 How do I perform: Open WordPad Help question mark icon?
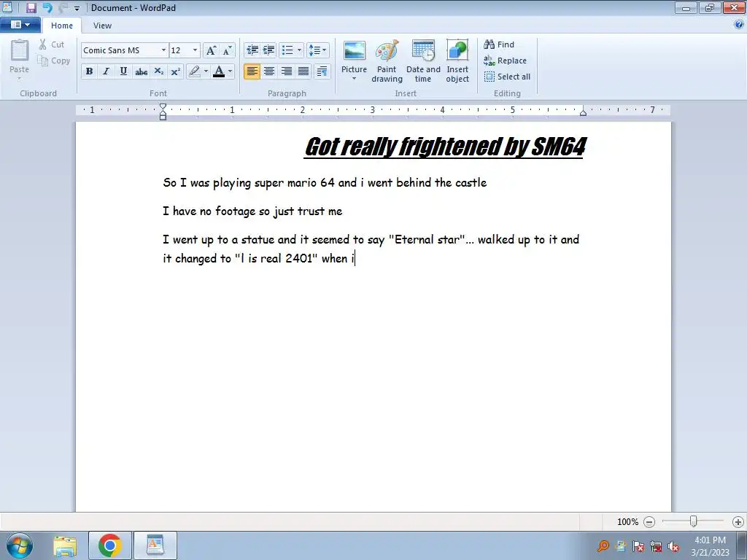pyautogui.click(x=739, y=25)
